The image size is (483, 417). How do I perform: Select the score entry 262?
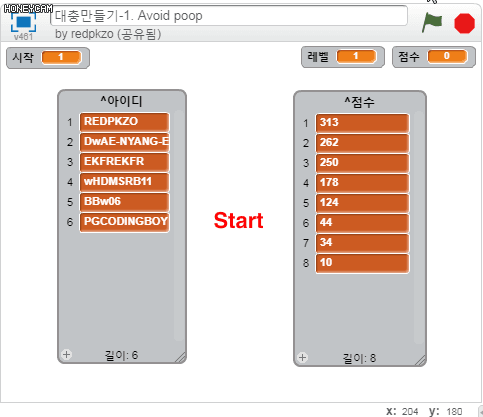pyautogui.click(x=362, y=143)
